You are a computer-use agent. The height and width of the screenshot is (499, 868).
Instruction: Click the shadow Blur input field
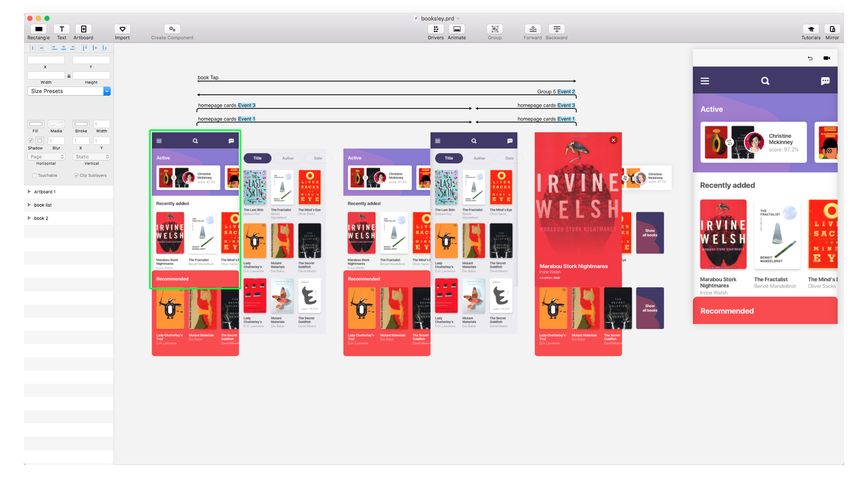pyautogui.click(x=56, y=140)
